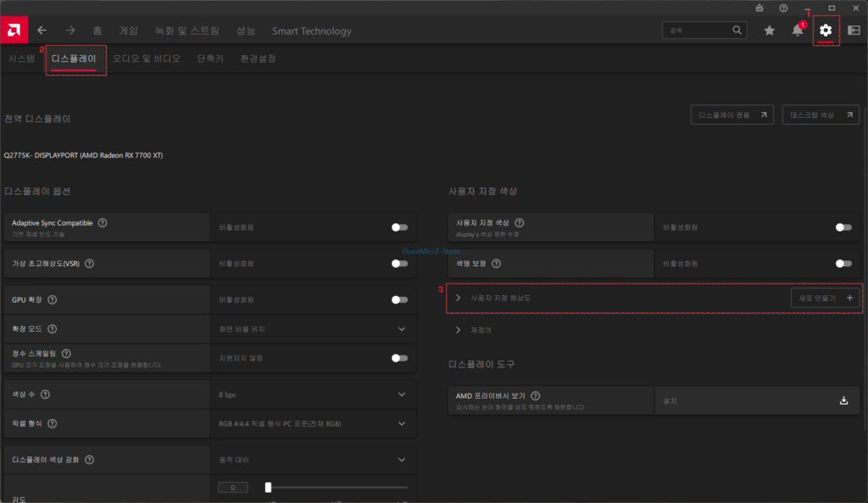The height and width of the screenshot is (503, 868).
Task: Show help for 가상 초고해상도(VSR)
Action: tap(89, 264)
